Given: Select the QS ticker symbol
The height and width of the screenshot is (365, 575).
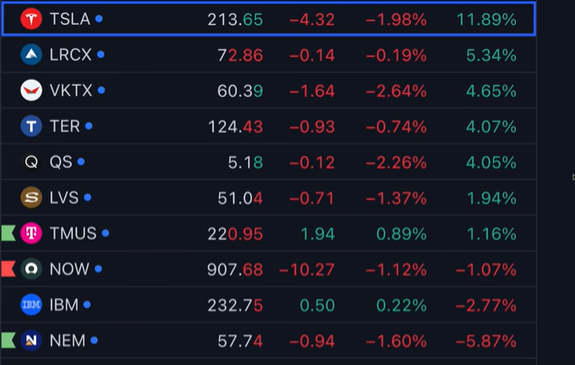Looking at the screenshot, I should (61, 162).
